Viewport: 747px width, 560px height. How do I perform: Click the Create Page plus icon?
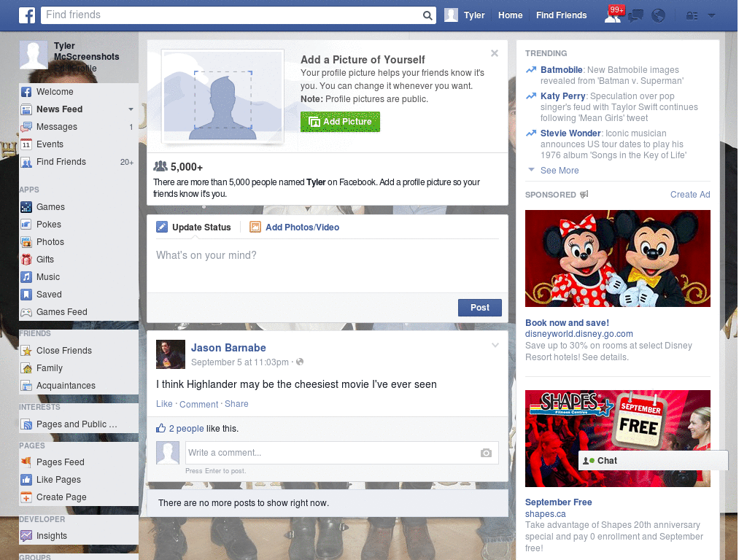click(26, 497)
